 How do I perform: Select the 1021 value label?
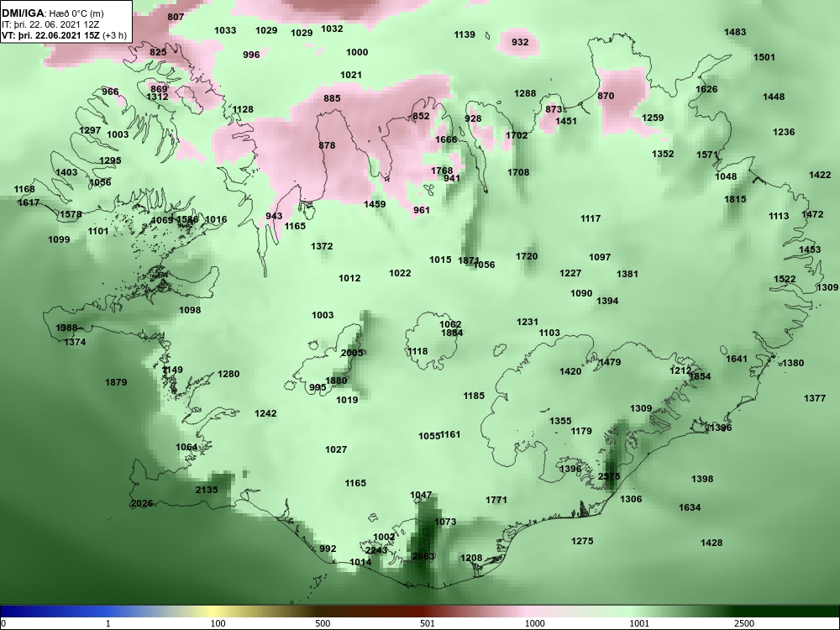pos(351,75)
